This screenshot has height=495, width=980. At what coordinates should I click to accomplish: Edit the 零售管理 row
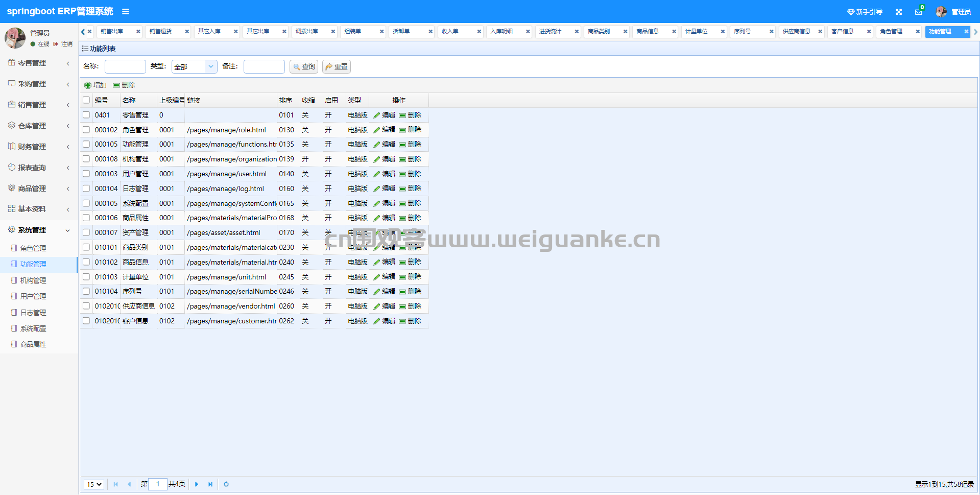point(384,115)
